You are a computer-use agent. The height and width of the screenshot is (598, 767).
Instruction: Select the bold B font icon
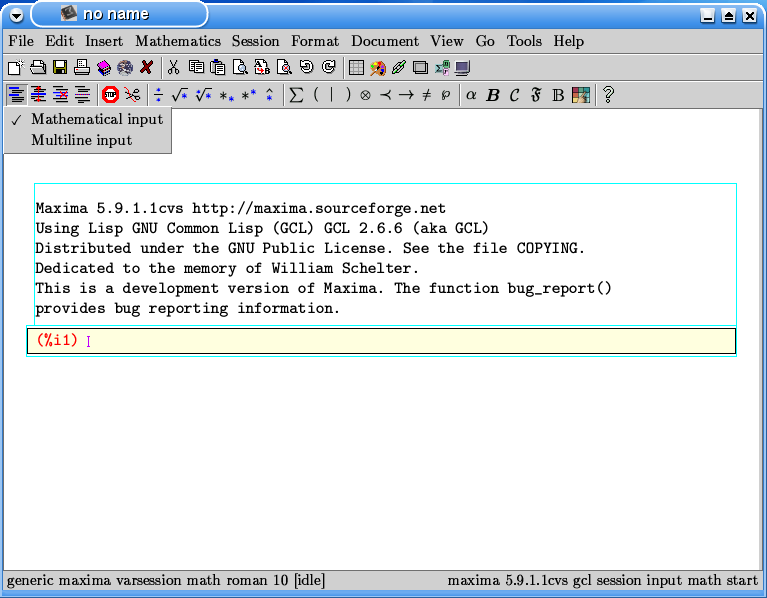493,95
